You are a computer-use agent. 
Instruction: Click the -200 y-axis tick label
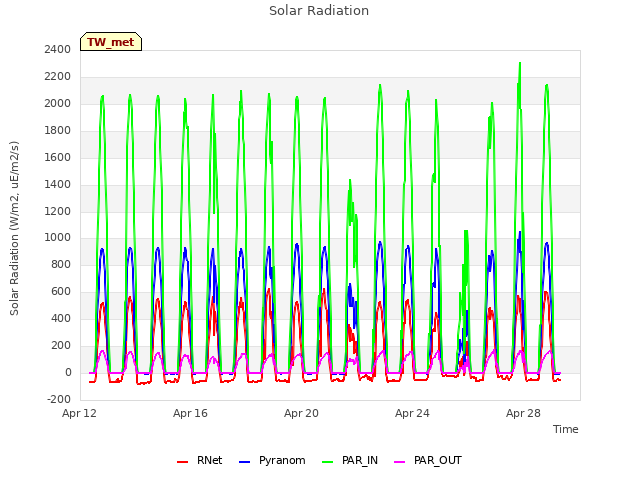pos(59,399)
